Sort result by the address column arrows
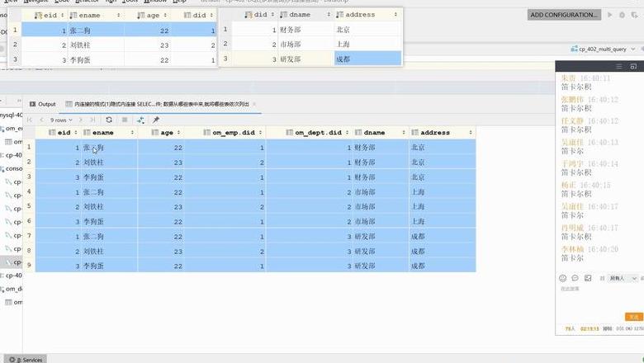 click(471, 133)
